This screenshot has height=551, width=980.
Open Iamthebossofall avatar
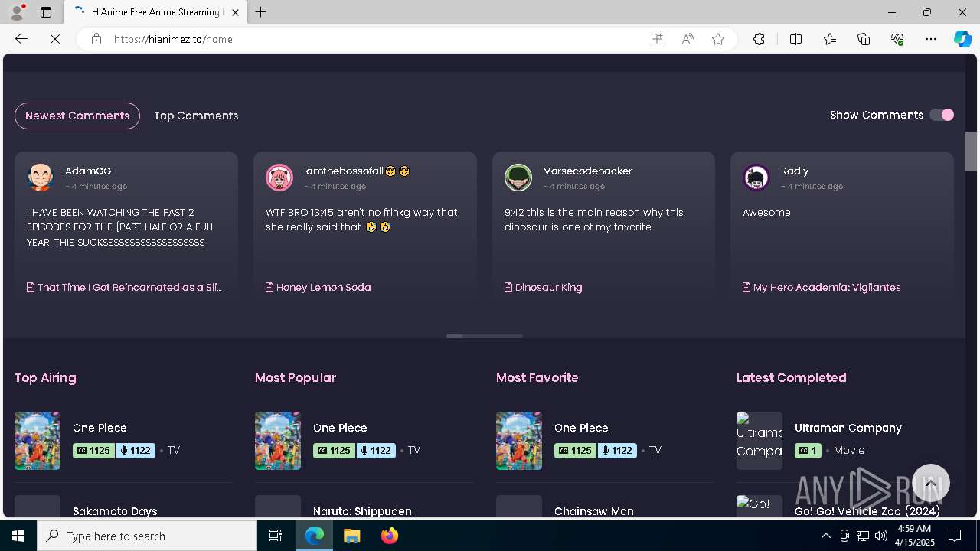point(279,177)
